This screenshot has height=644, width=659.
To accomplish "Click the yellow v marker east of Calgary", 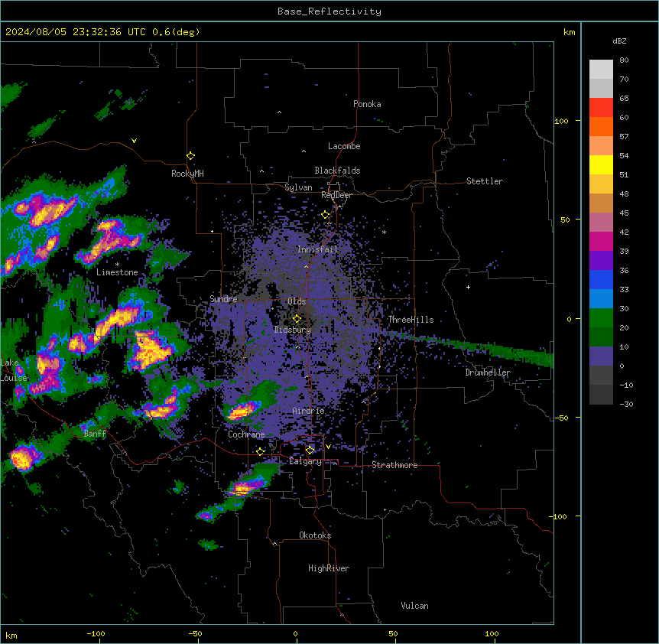I will point(328,447).
